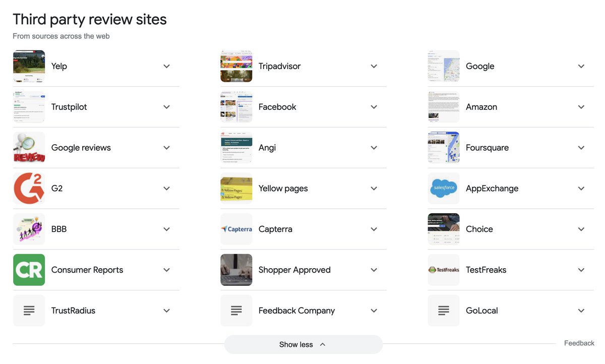Click the "TrustRadius" label
The image size is (605, 364).
pyautogui.click(x=73, y=311)
